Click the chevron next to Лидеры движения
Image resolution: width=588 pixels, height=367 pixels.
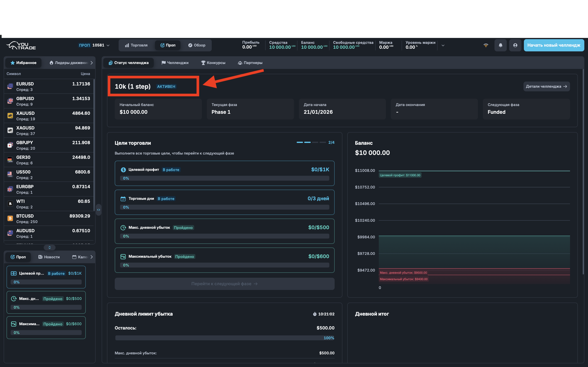(x=92, y=63)
